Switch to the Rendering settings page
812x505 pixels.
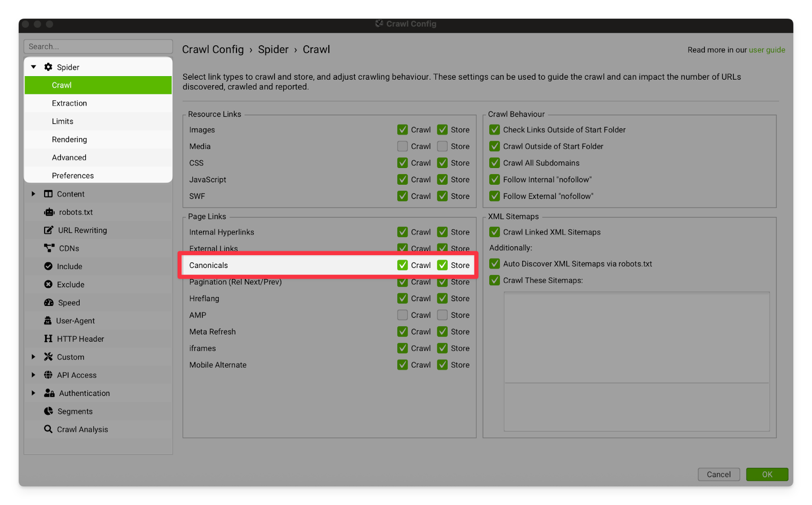tap(70, 140)
